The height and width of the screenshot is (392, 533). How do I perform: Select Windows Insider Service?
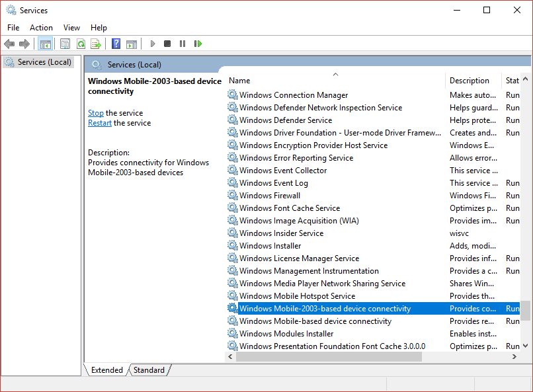point(373,233)
